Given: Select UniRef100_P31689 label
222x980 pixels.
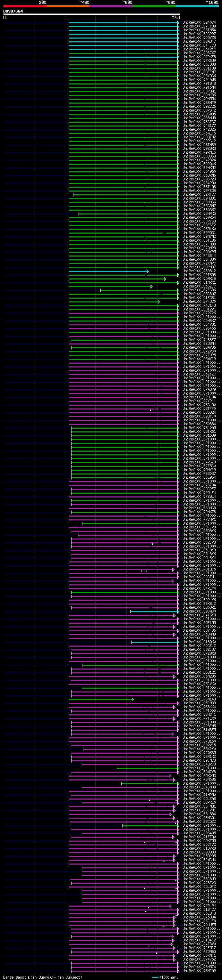Looking at the screenshot, I should tap(199, 436).
